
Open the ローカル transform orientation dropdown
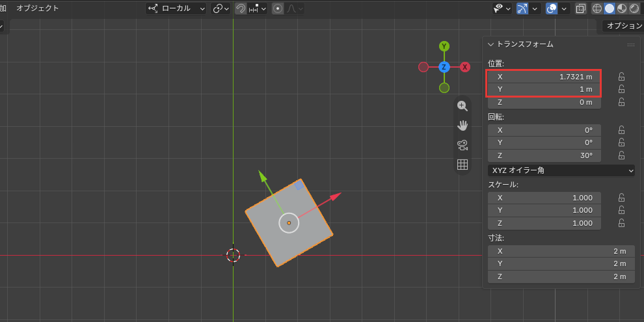tap(176, 8)
